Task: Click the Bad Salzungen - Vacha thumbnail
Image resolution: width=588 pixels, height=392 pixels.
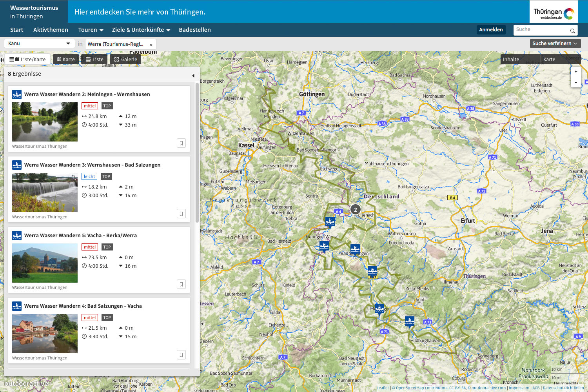Action: coord(45,334)
